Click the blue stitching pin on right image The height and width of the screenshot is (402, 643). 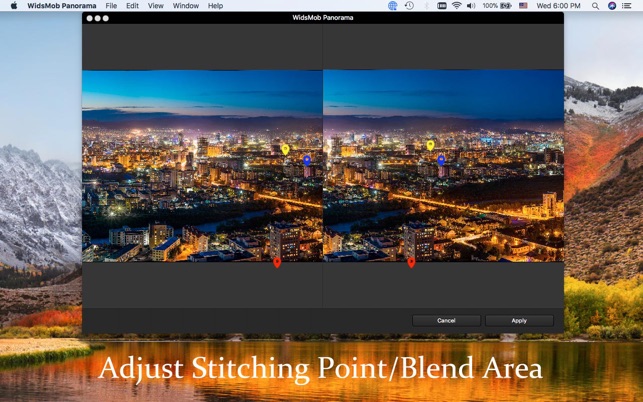click(441, 160)
